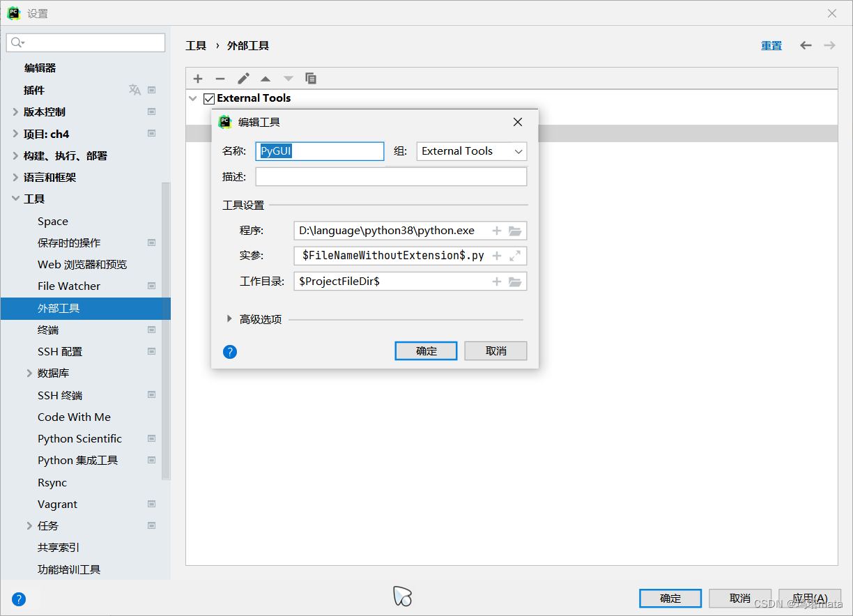This screenshot has width=853, height=616.
Task: Insert macro in Working directory plus icon
Action: [x=497, y=282]
